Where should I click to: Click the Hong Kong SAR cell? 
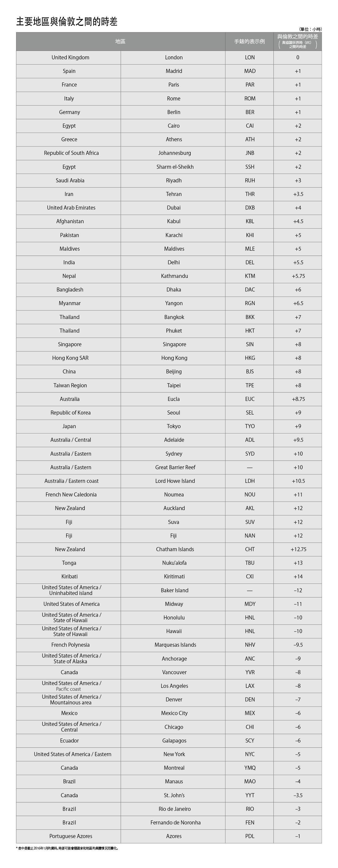(x=70, y=358)
